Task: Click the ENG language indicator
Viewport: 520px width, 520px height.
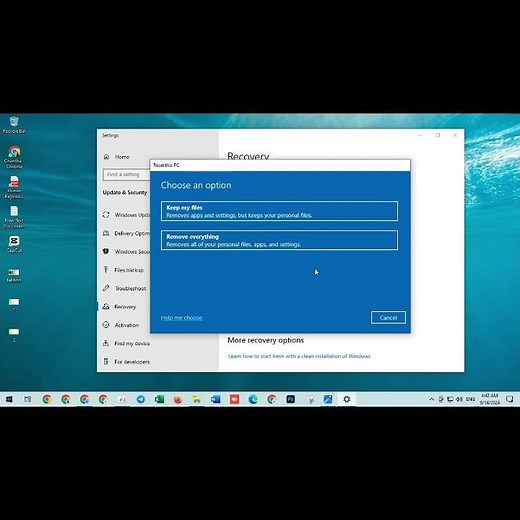Action: click(x=470, y=399)
